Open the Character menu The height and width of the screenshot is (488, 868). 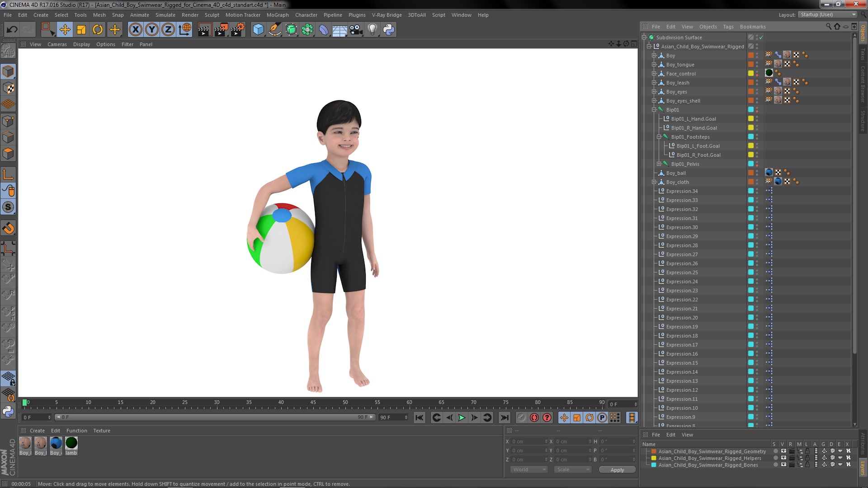[306, 15]
